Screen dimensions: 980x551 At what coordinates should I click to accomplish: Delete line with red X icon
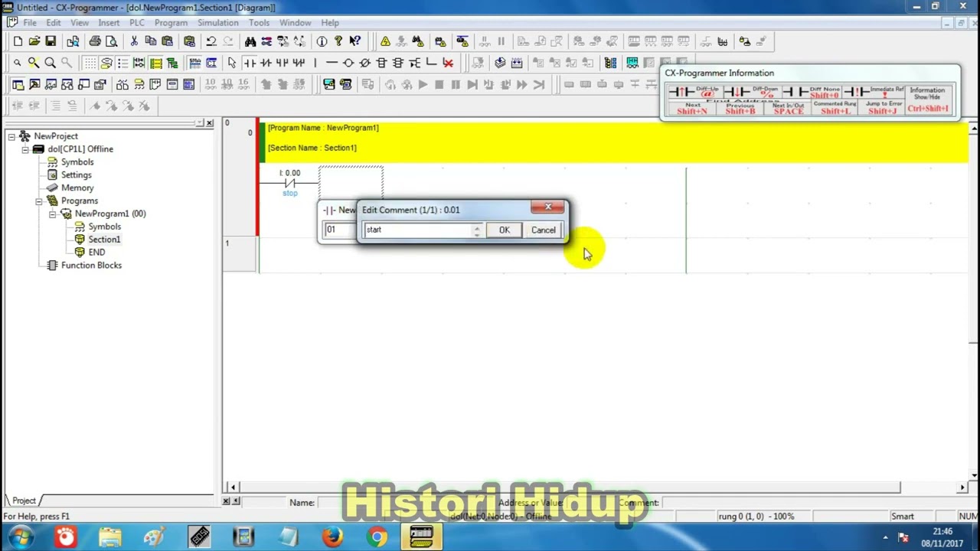point(448,63)
